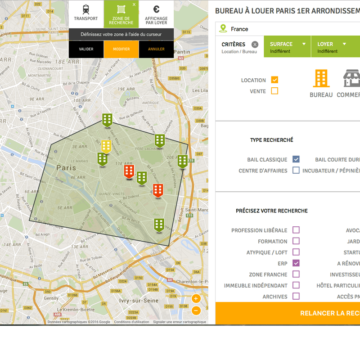The height and width of the screenshot is (360, 360).
Task: Select the red marker near 11E ARR label
Action: coord(129,171)
